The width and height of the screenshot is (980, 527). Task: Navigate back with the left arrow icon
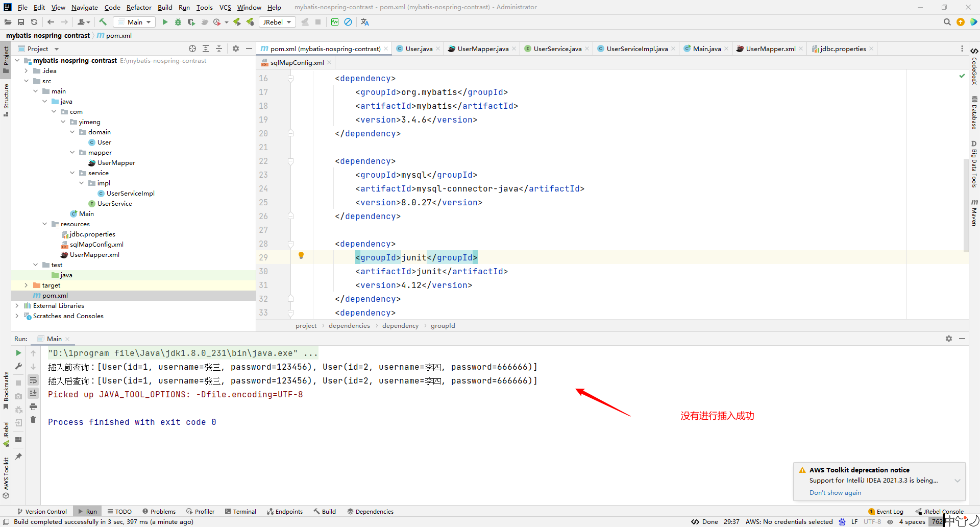(x=51, y=22)
